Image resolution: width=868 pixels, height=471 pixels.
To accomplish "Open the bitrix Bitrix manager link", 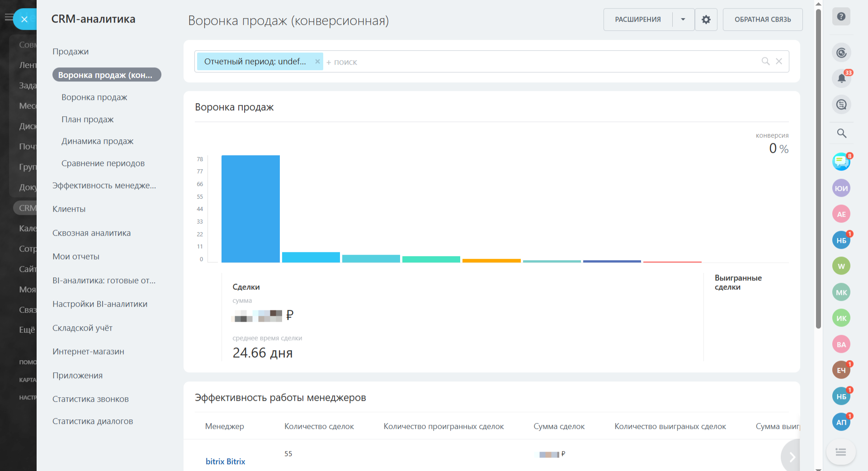I will coord(225,461).
